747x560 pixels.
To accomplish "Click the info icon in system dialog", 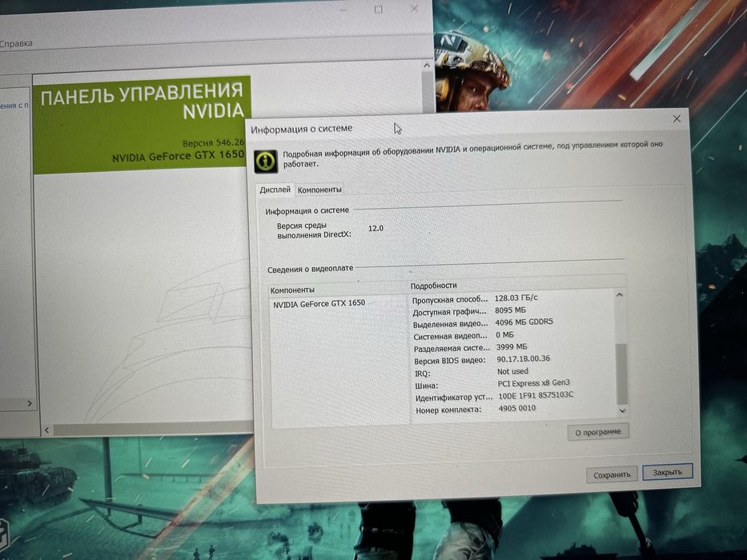I will point(265,161).
